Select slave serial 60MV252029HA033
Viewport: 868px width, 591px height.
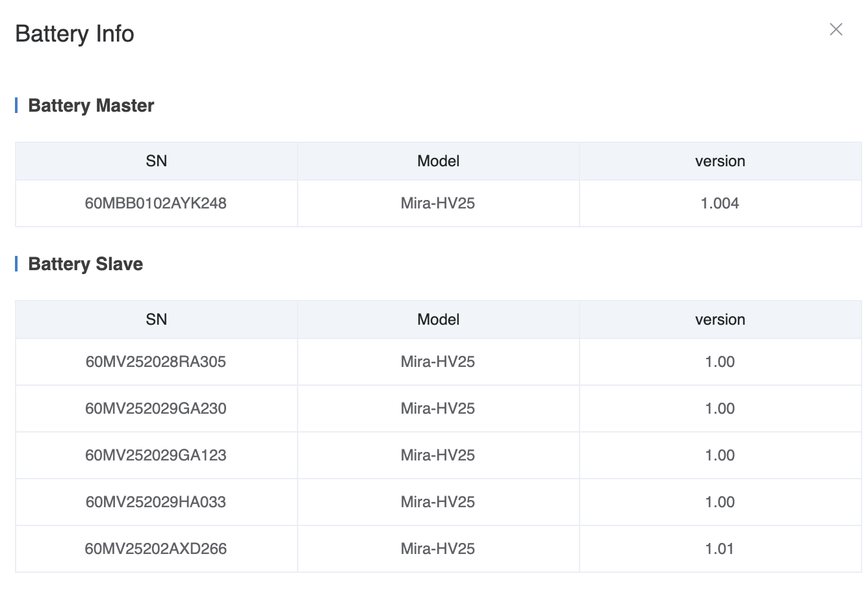[156, 502]
